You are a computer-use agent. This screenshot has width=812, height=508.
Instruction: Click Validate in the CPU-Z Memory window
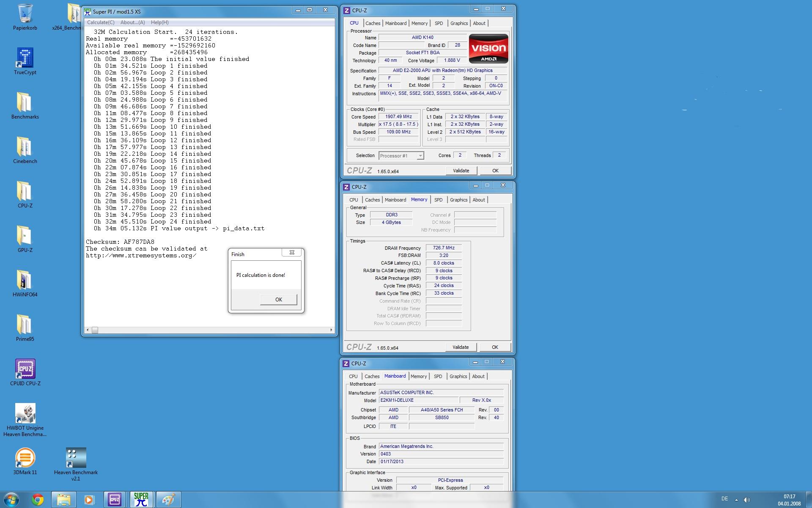coord(461,347)
